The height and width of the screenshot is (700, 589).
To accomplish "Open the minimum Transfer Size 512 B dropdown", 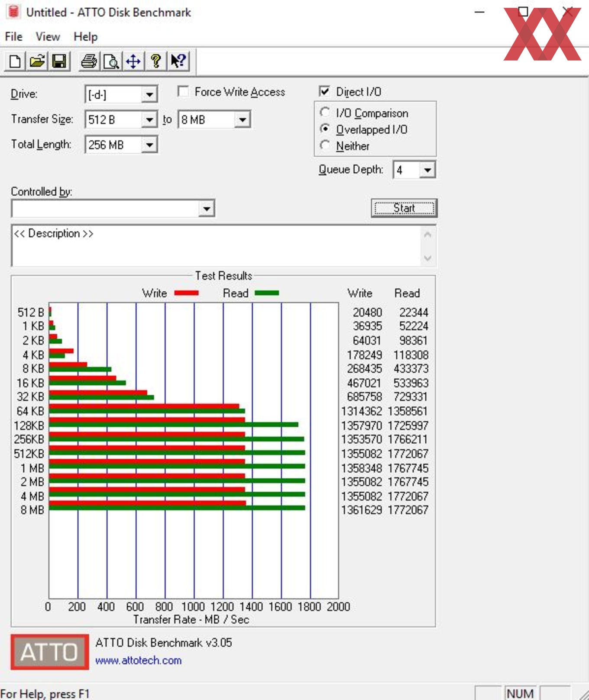I will click(x=149, y=119).
